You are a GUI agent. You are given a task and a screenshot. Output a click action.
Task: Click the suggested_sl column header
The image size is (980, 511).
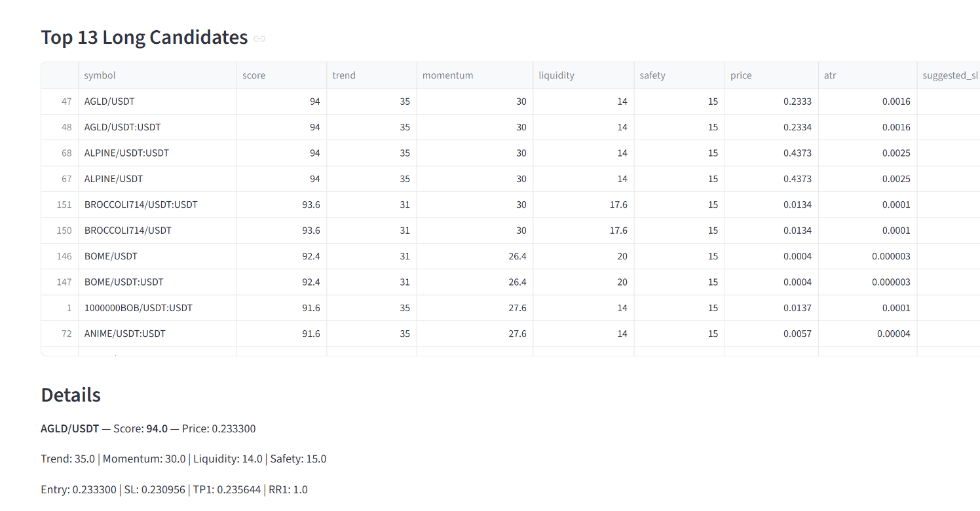coord(950,75)
